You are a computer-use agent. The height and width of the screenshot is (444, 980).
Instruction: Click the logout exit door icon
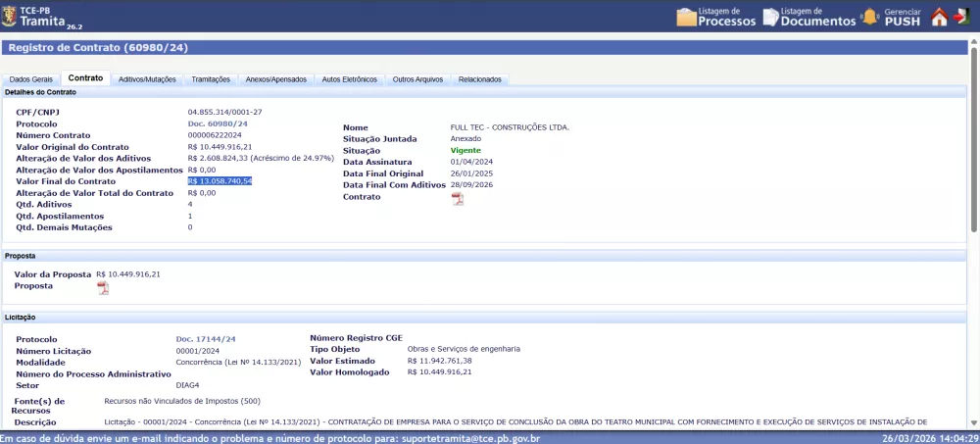962,17
